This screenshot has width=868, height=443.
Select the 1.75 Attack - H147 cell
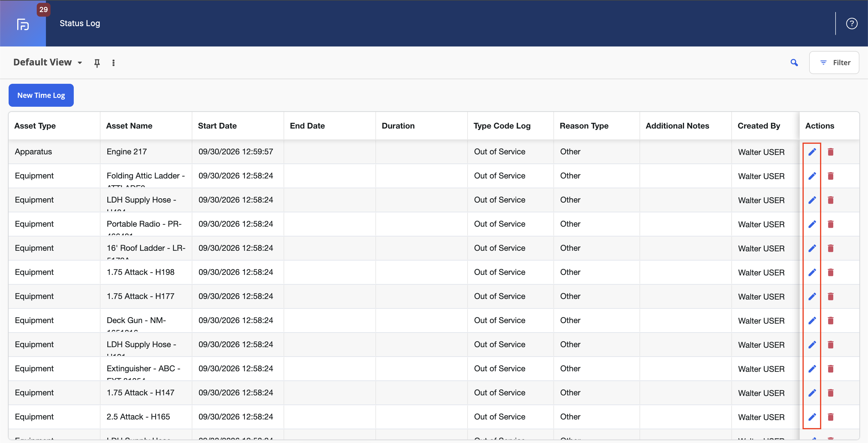pos(146,393)
